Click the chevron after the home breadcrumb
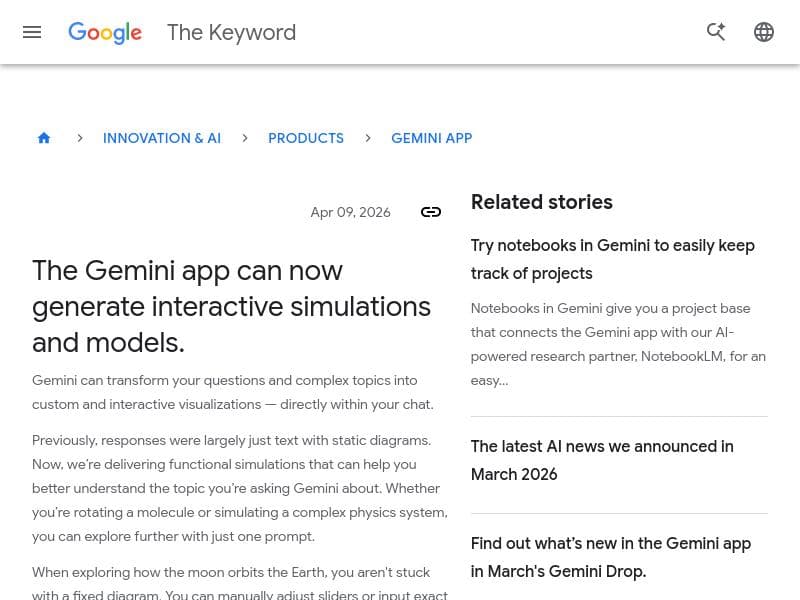Viewport: 800px width, 600px height. 80,138
